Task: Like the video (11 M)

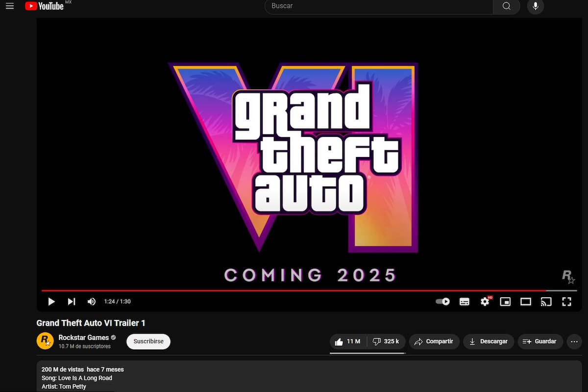Action: [348, 341]
